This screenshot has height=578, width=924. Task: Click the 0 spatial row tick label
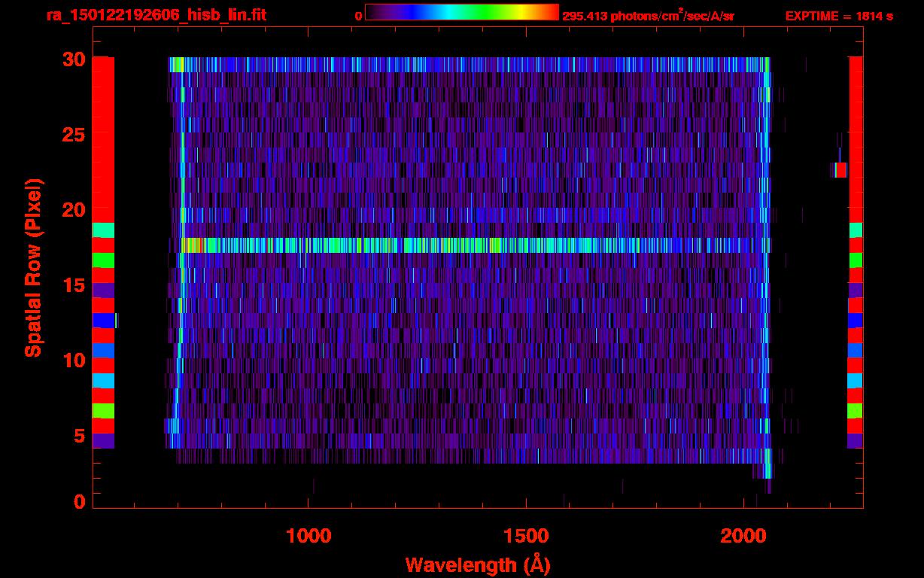pyautogui.click(x=80, y=502)
